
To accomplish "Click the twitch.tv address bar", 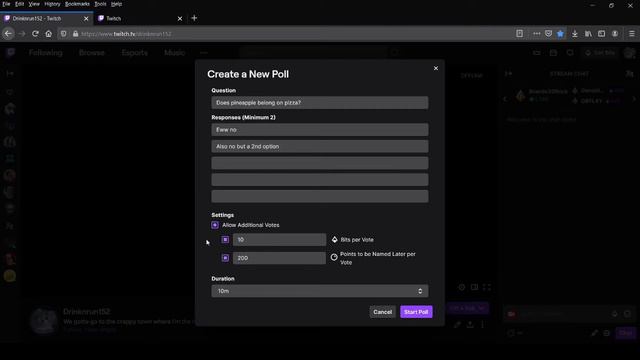I will coord(286,34).
